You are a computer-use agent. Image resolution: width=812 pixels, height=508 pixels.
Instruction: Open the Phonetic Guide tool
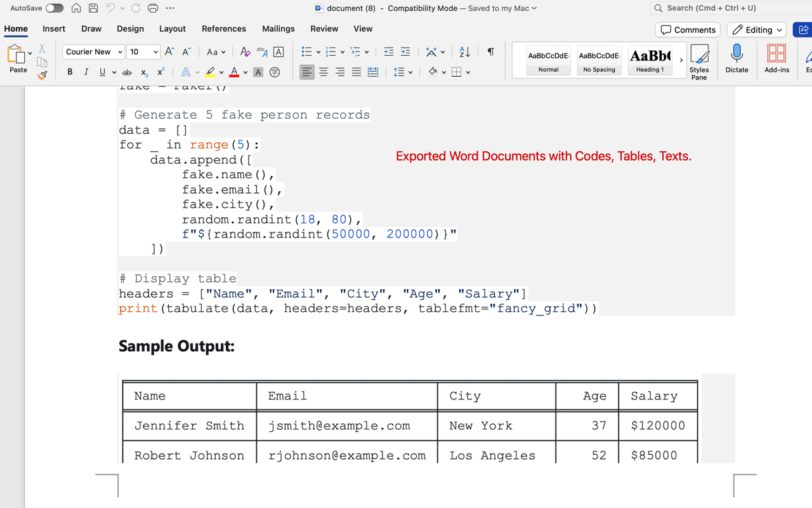coord(262,52)
